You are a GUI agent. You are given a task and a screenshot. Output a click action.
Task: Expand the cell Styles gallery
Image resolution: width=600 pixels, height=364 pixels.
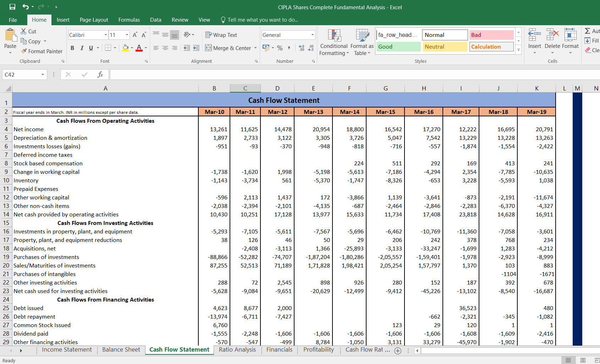518,50
